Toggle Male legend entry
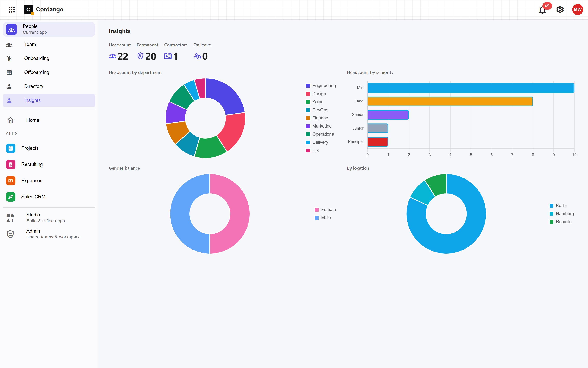This screenshot has width=588, height=368. pyautogui.click(x=323, y=218)
